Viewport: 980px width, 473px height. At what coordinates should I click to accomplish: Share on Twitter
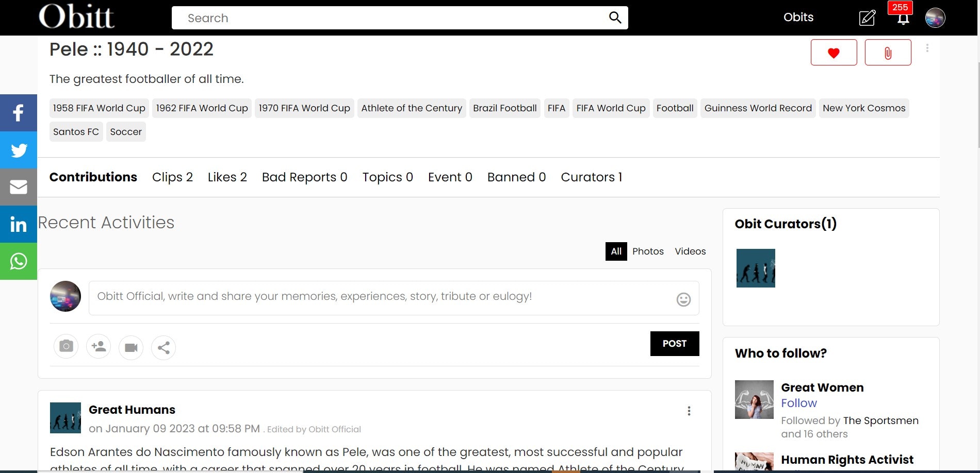coord(19,150)
